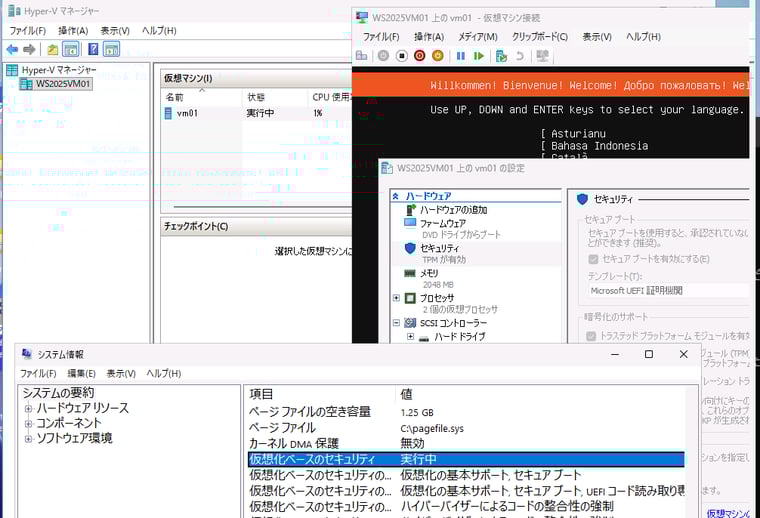
Task: Create checkpoint icon in VM connection toolbar
Action: (501, 56)
